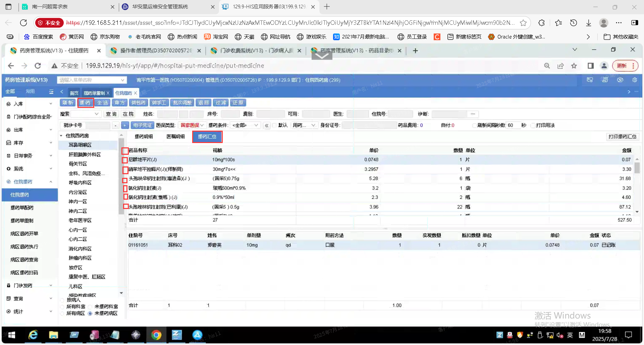The width and height of the screenshot is (644, 345).
Task: Select the 所有病区 radio button
Action: [x=62, y=314]
